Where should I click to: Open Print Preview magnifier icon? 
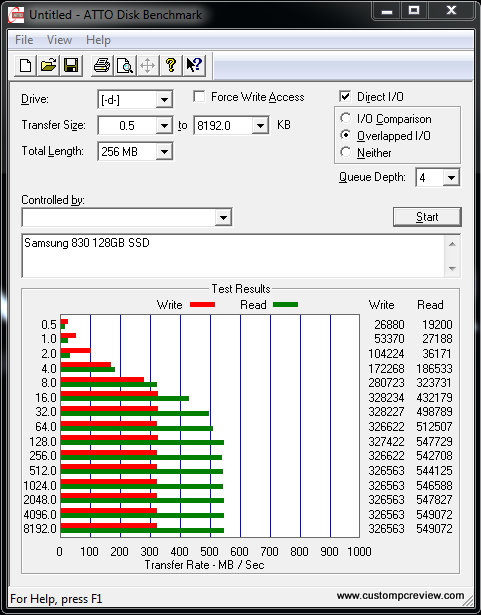[x=125, y=66]
